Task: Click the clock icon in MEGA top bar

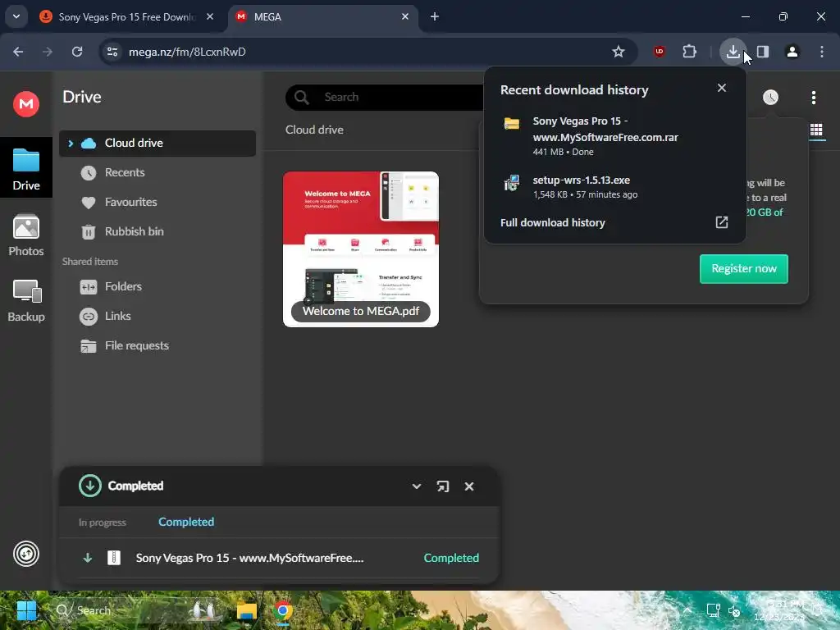Action: click(x=770, y=97)
